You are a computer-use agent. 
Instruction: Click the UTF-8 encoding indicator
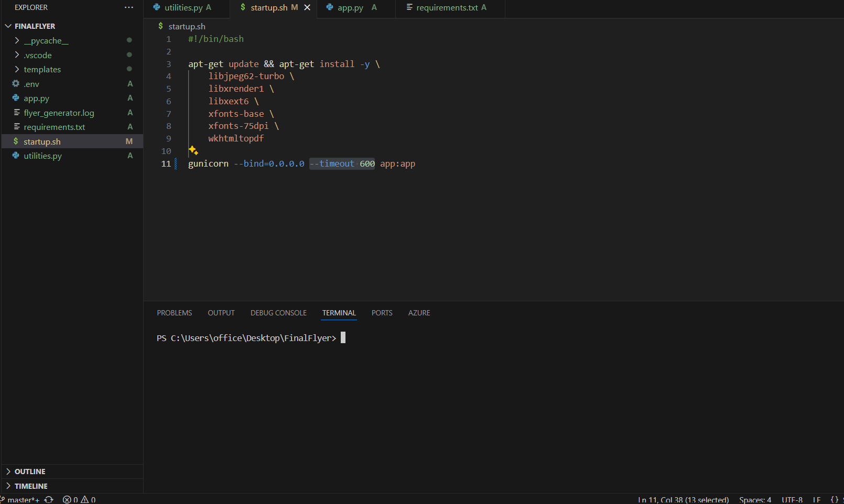pos(792,499)
